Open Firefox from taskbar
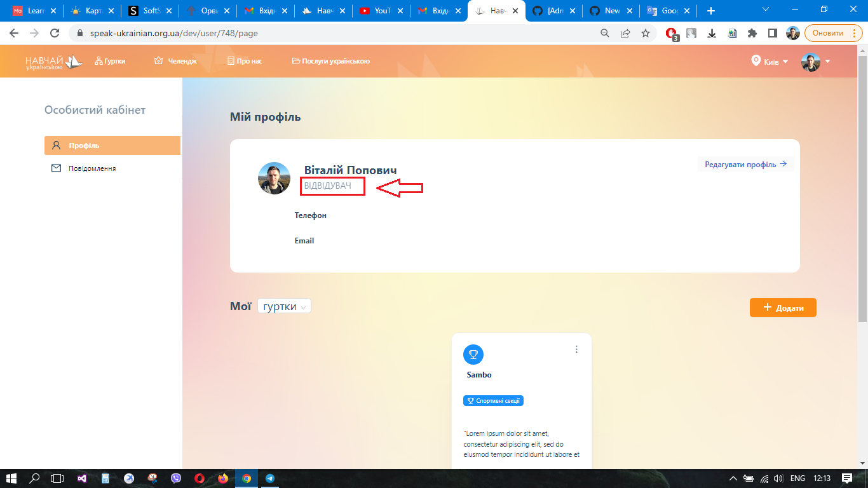The height and width of the screenshot is (488, 868). point(223,478)
